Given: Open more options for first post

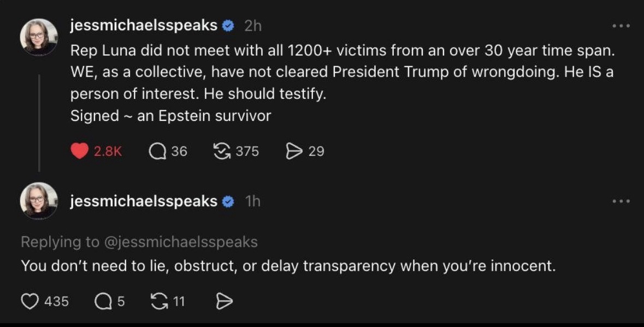Looking at the screenshot, I should pyautogui.click(x=621, y=26).
